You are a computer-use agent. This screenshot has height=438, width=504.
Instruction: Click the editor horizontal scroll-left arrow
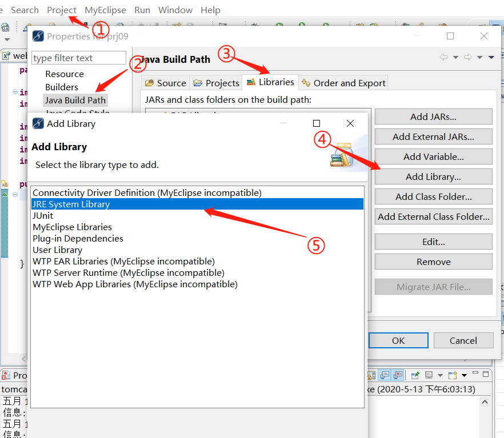(24, 359)
